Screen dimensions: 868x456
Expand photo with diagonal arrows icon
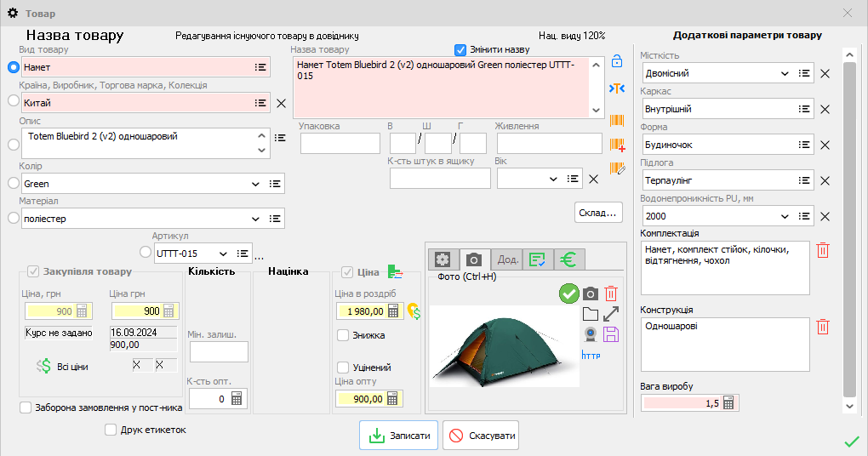click(611, 314)
